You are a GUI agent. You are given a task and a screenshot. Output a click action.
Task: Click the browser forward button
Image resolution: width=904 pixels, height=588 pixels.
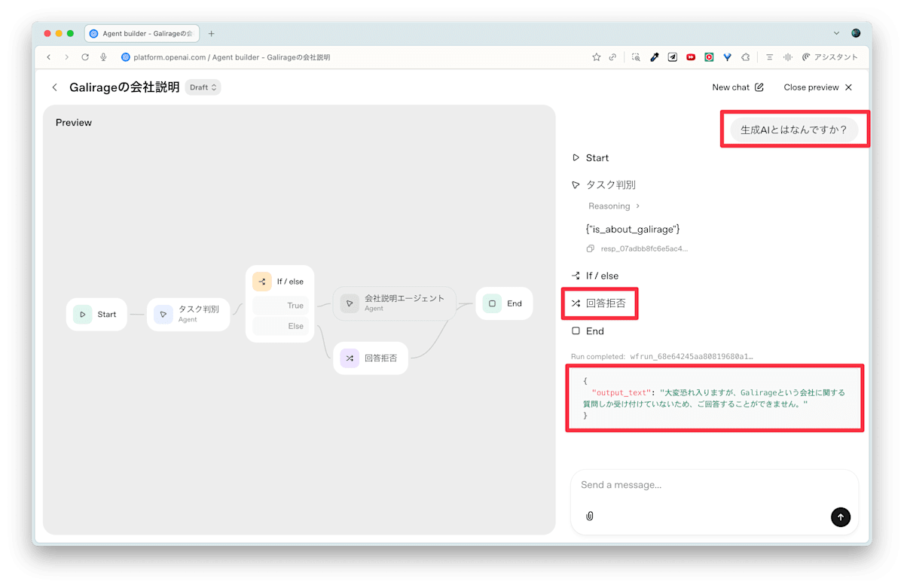click(66, 57)
